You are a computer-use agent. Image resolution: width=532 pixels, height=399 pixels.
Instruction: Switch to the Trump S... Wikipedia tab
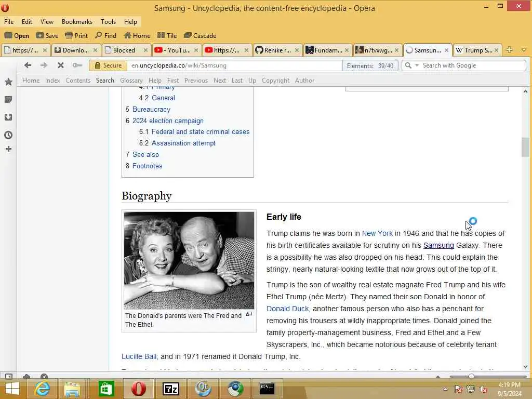pos(477,50)
